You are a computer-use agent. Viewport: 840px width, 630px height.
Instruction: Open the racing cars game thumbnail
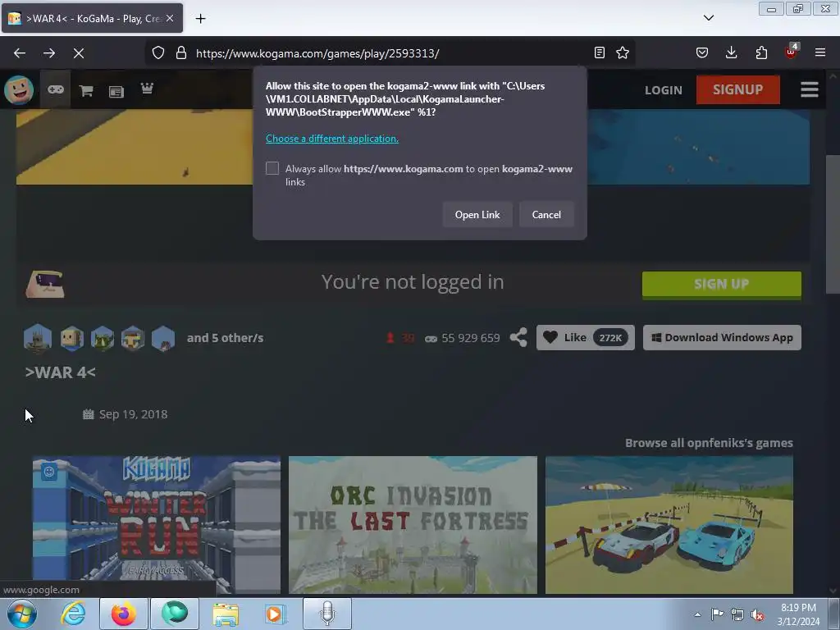pos(669,525)
